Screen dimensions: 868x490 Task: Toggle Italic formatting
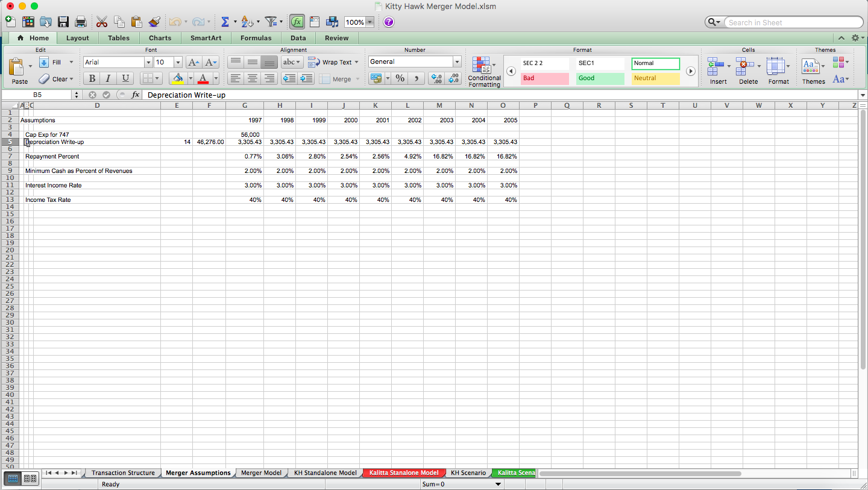click(x=108, y=78)
